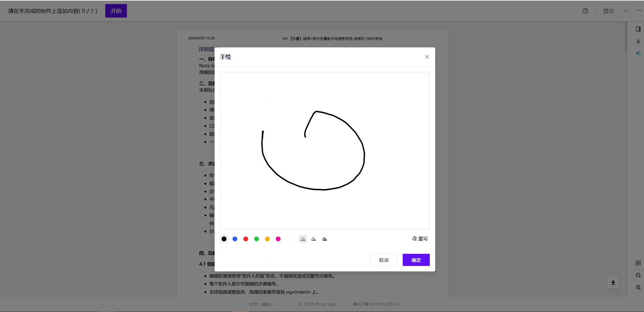Click the 粤ICP备14100822号-24 link
Viewport: 644px width, 312px height.
pos(377,304)
